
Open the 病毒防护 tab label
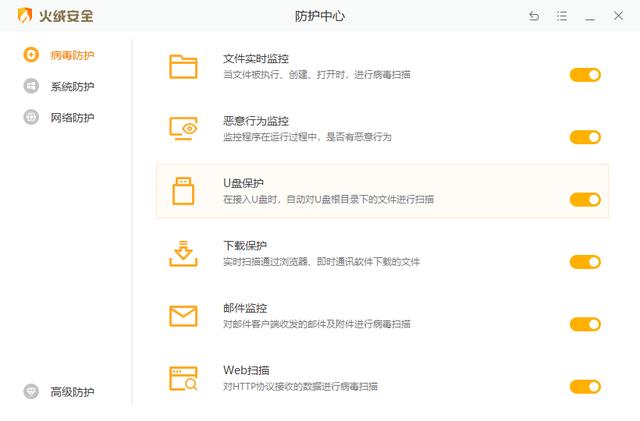tap(72, 55)
